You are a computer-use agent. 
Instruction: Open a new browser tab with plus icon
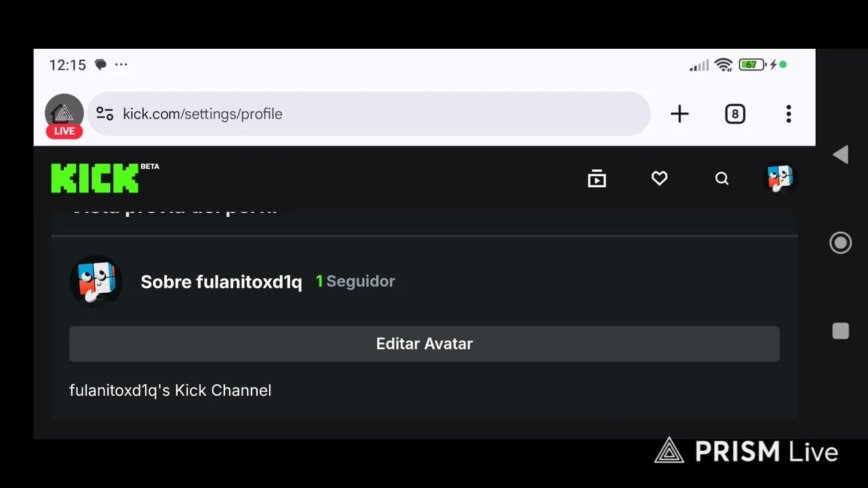coord(679,114)
